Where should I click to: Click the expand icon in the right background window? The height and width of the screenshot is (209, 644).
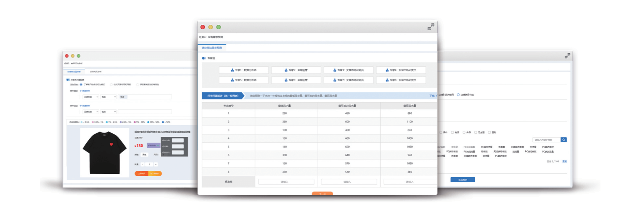point(567,56)
